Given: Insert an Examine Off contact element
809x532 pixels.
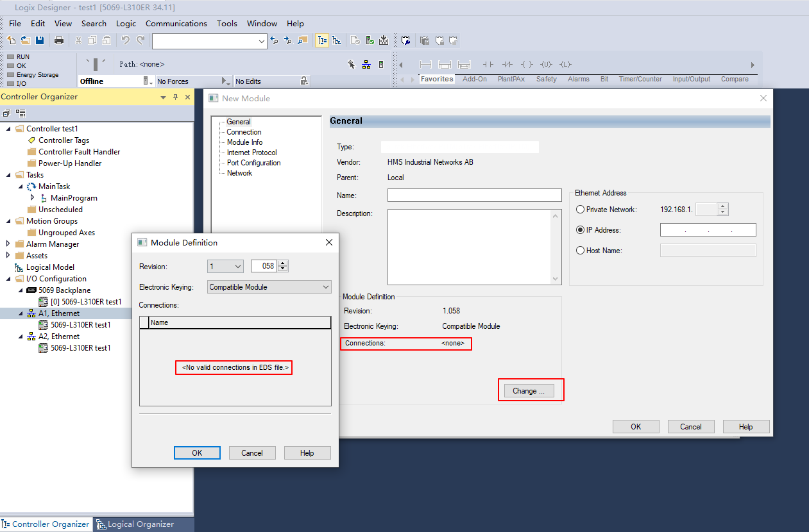Looking at the screenshot, I should point(507,64).
